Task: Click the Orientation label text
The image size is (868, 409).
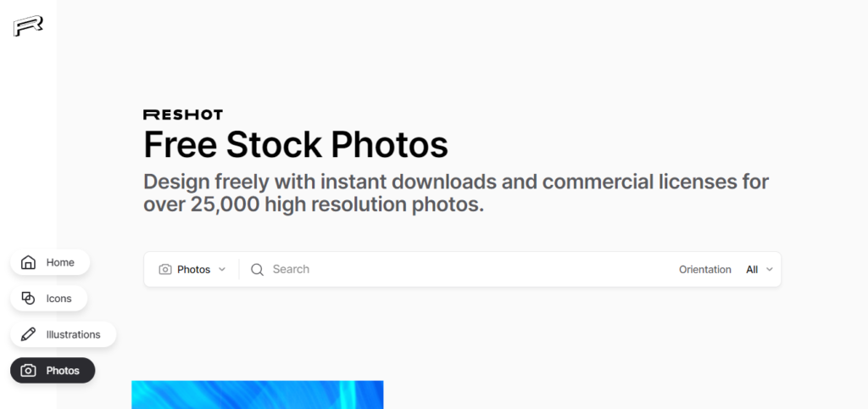Action: coord(704,269)
